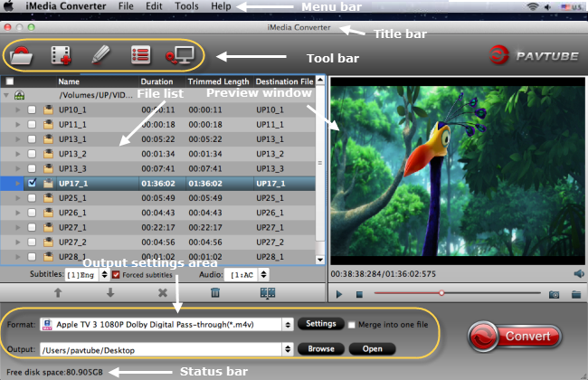The width and height of the screenshot is (588, 380).
Task: Expand the UP13_3 row triangle
Action: (17, 169)
